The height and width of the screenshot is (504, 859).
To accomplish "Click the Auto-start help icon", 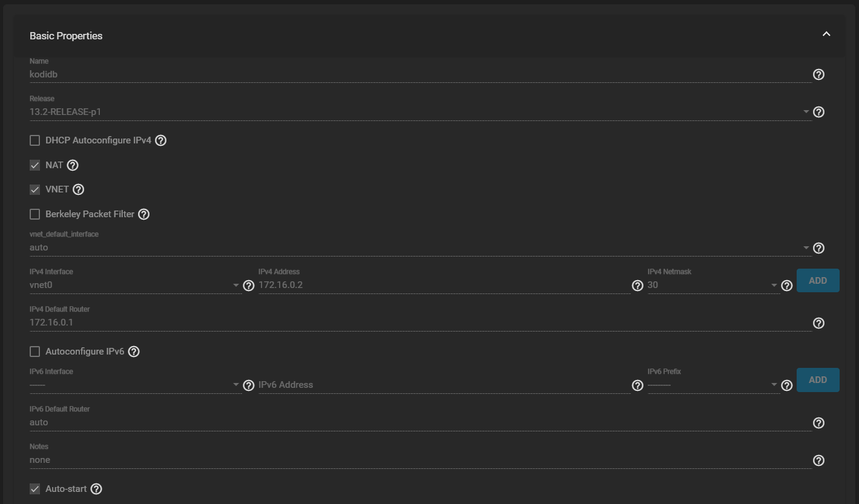I will [x=96, y=489].
